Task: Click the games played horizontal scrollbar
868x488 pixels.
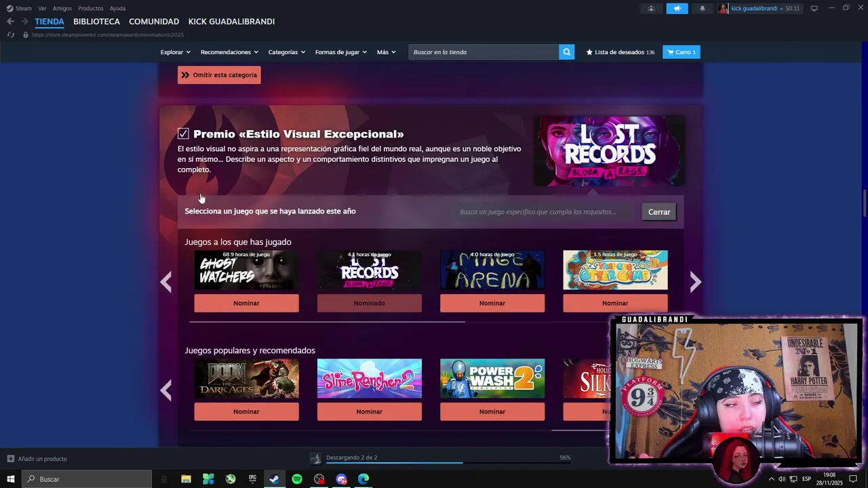Action: click(327, 322)
